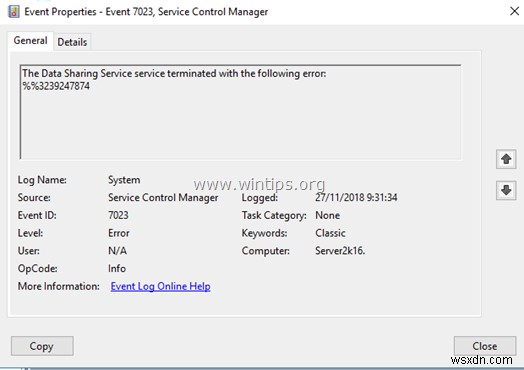The width and height of the screenshot is (524, 370).
Task: Click the Data Sharing Service error message line
Action: (174, 74)
